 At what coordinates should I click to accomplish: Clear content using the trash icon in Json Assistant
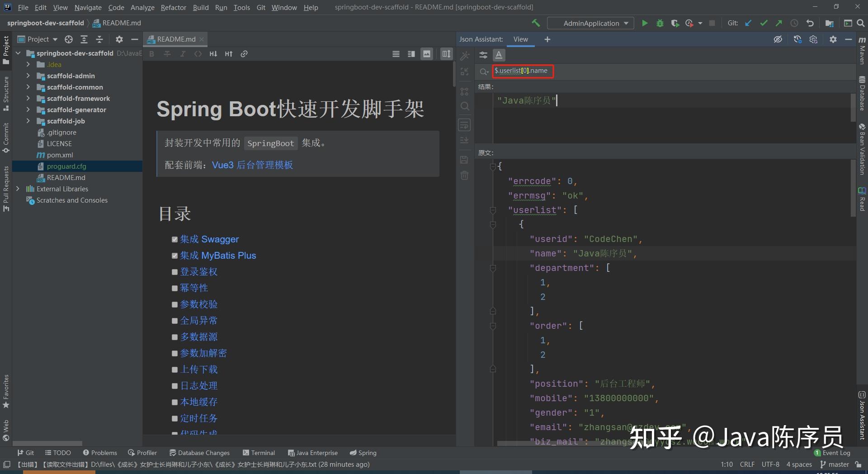coord(464,176)
